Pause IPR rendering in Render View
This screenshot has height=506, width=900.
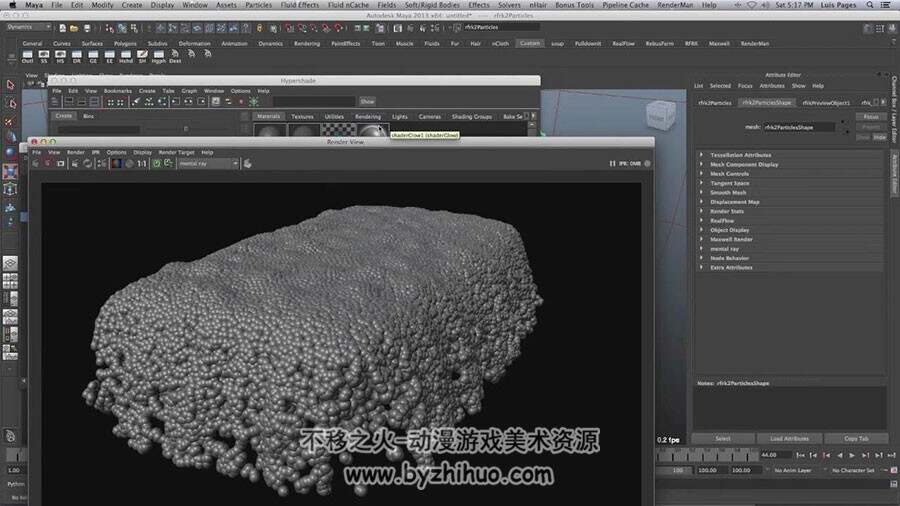point(612,164)
